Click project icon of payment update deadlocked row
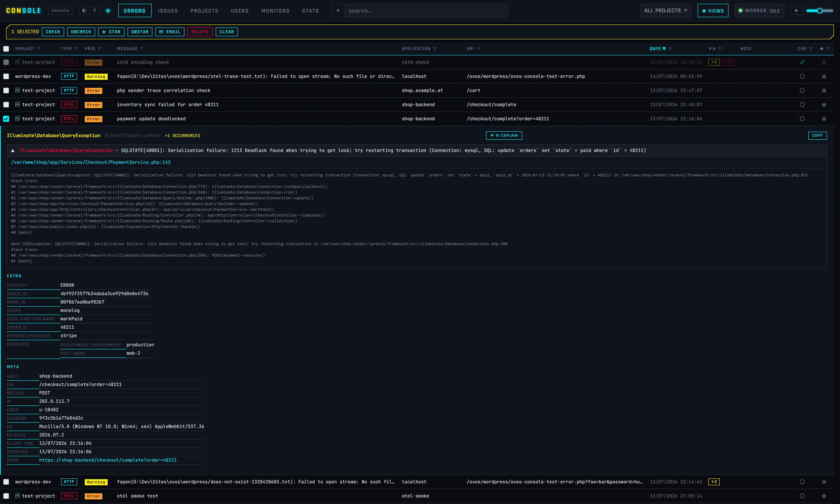The width and height of the screenshot is (840, 504). (x=17, y=119)
